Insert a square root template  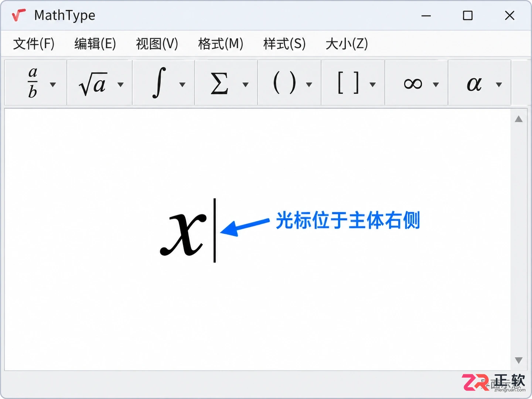tap(93, 84)
